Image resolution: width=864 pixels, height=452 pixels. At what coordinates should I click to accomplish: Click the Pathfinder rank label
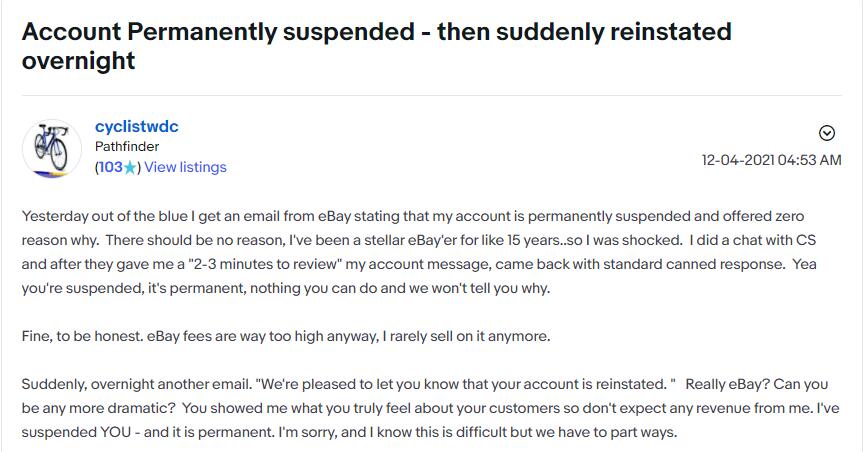(127, 147)
